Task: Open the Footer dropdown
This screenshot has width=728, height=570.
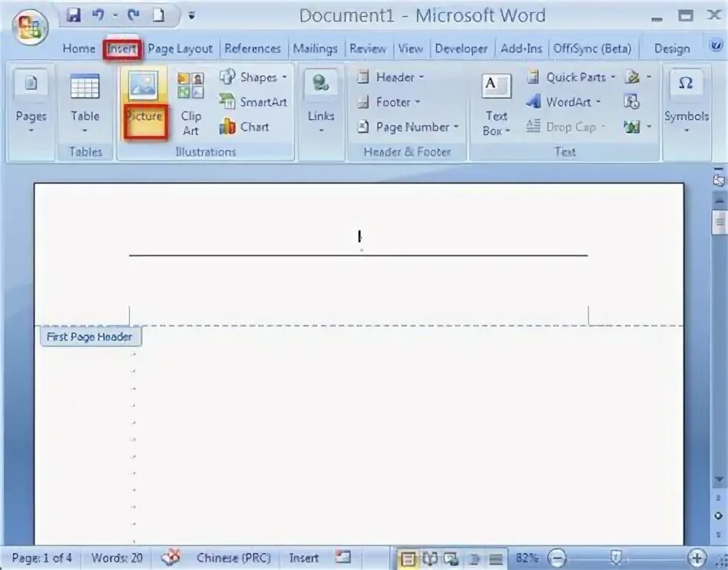Action: tap(388, 101)
